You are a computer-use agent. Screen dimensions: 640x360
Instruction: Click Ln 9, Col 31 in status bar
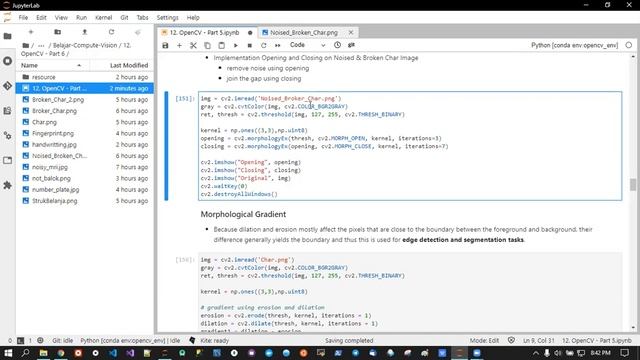539,340
